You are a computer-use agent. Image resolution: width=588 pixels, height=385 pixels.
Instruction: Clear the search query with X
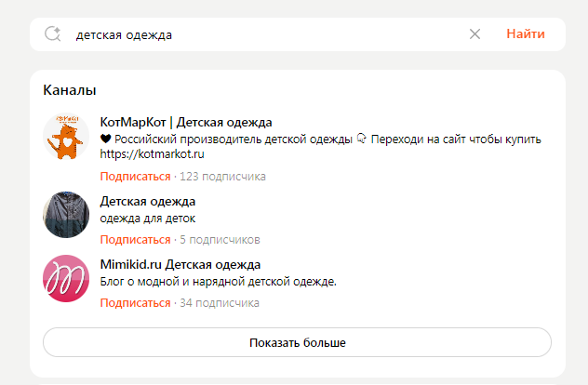click(474, 34)
